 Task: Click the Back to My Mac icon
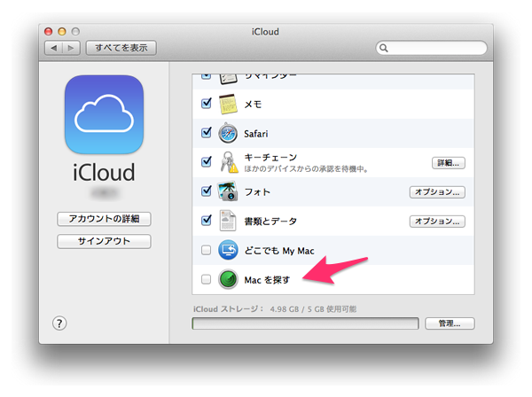click(228, 250)
